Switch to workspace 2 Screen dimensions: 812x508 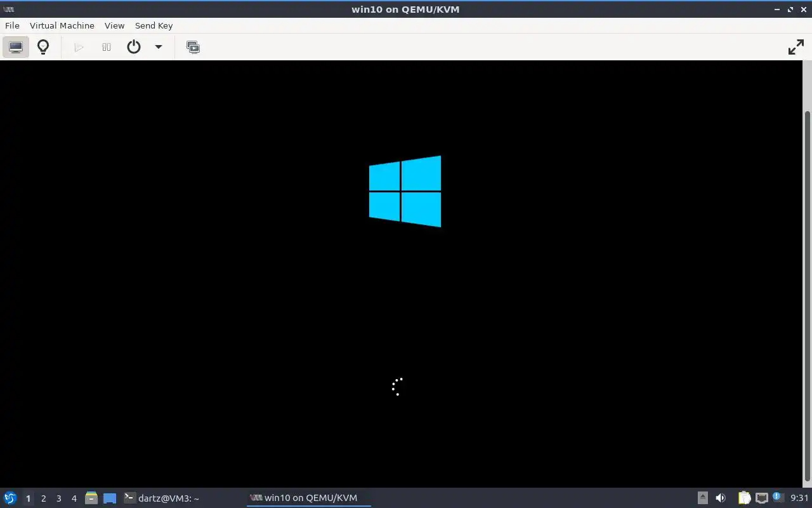(43, 498)
